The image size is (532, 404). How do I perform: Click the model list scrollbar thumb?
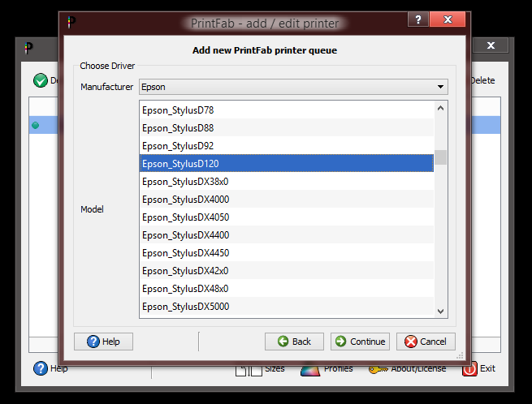[441, 157]
